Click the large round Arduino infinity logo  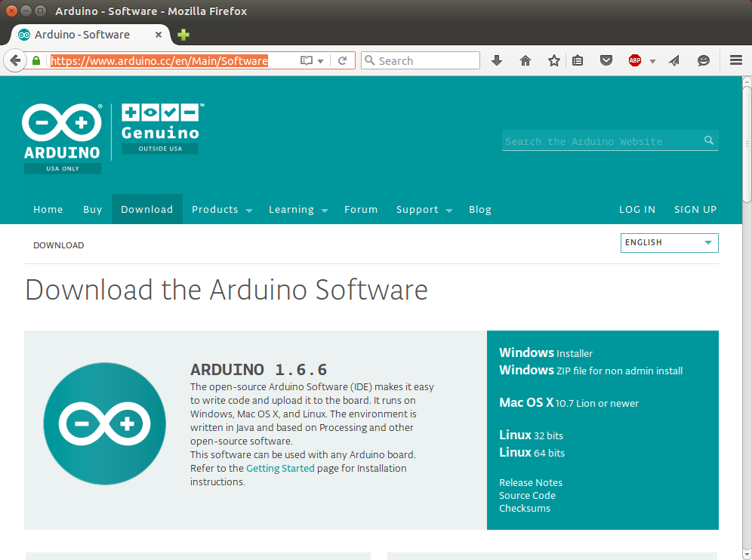(104, 424)
